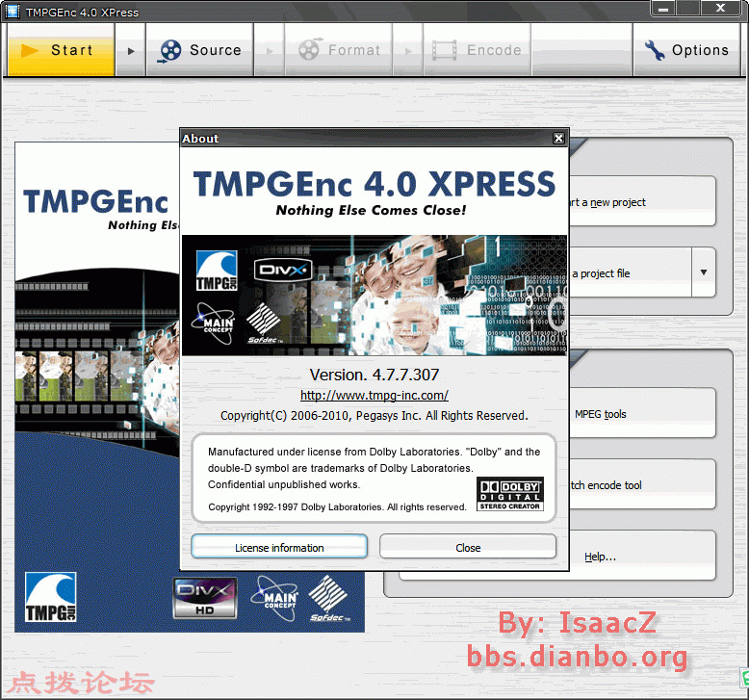Select the Version 4.7.7.307 text
Screen dimensions: 749x700
coord(374,375)
